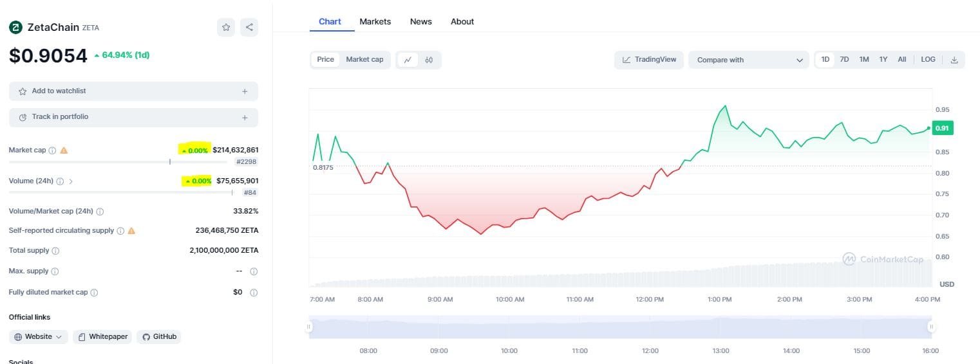Image resolution: width=980 pixels, height=364 pixels.
Task: Click the warning triangle beside circulating supply
Action: (x=131, y=231)
